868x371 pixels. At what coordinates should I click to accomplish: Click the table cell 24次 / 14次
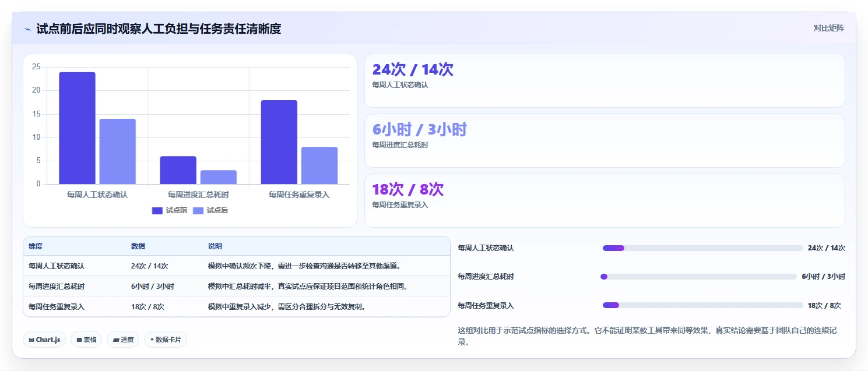(150, 266)
